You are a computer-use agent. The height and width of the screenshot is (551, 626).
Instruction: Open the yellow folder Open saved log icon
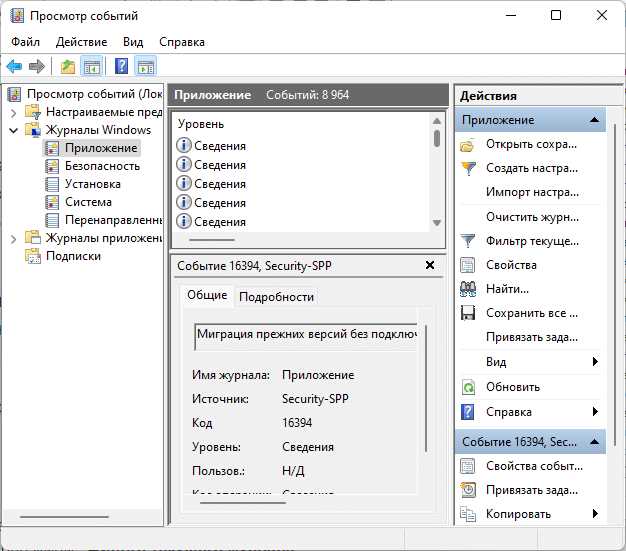(x=467, y=144)
